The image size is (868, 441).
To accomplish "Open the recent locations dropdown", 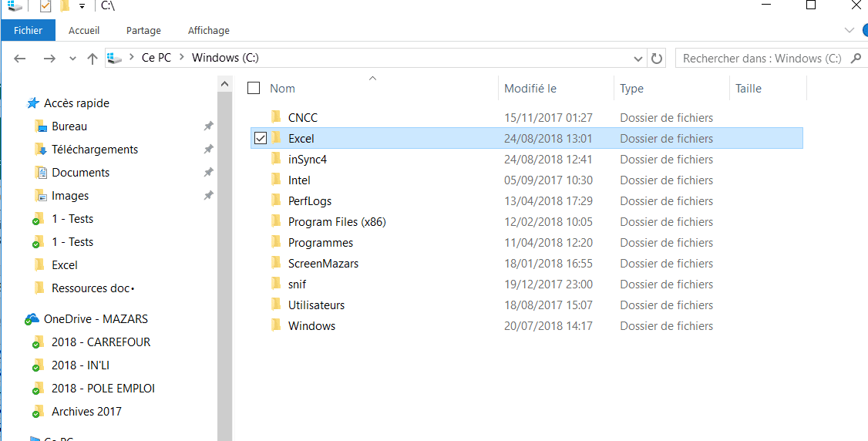I will click(73, 59).
